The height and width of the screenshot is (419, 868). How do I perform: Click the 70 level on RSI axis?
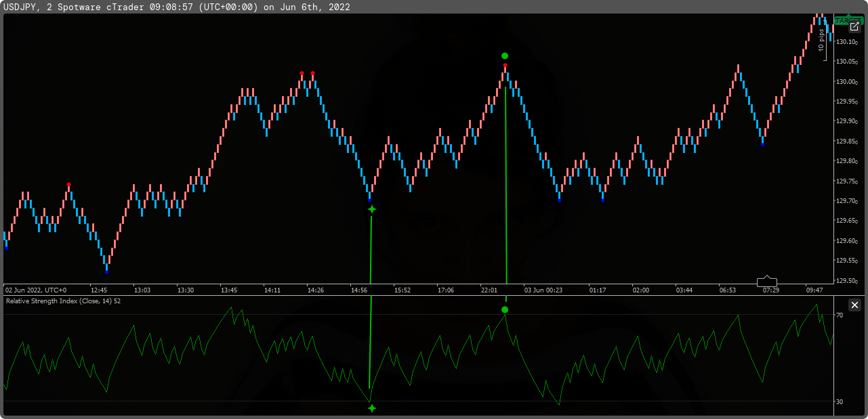(x=839, y=315)
